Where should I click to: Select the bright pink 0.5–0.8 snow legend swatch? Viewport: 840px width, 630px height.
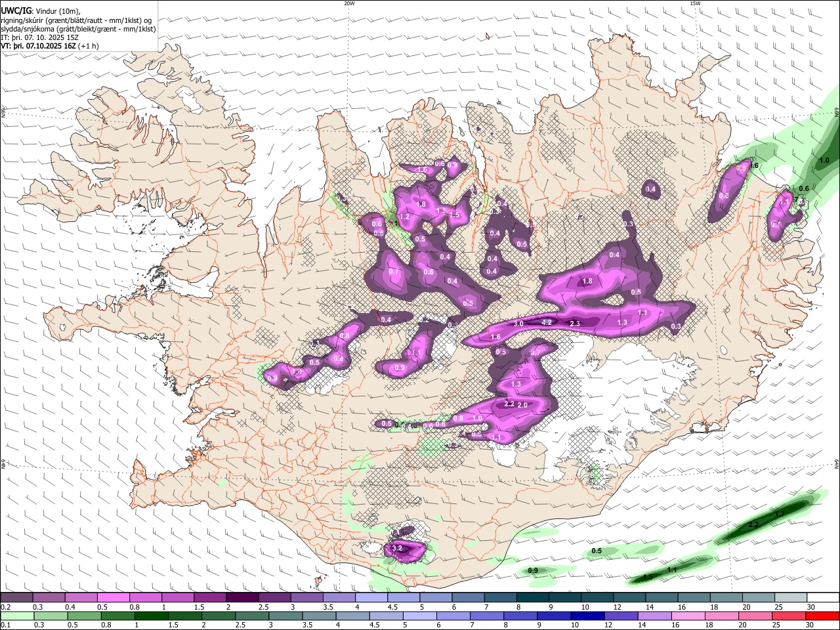coord(114,598)
